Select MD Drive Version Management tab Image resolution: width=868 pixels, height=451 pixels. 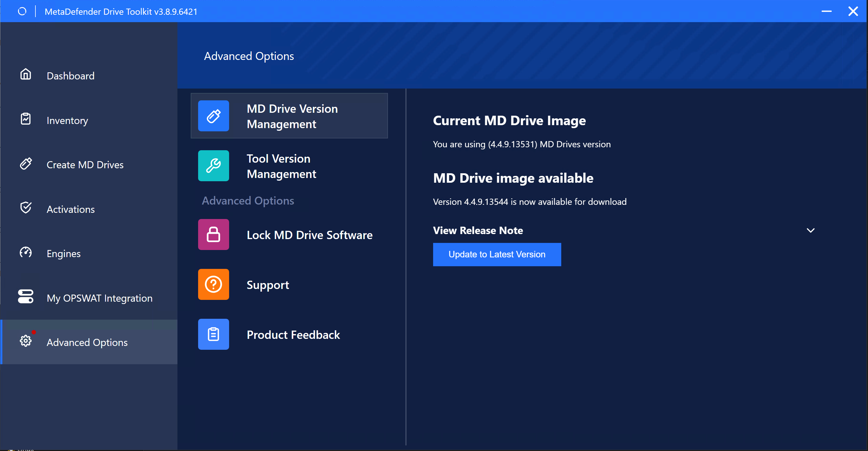[x=289, y=116]
